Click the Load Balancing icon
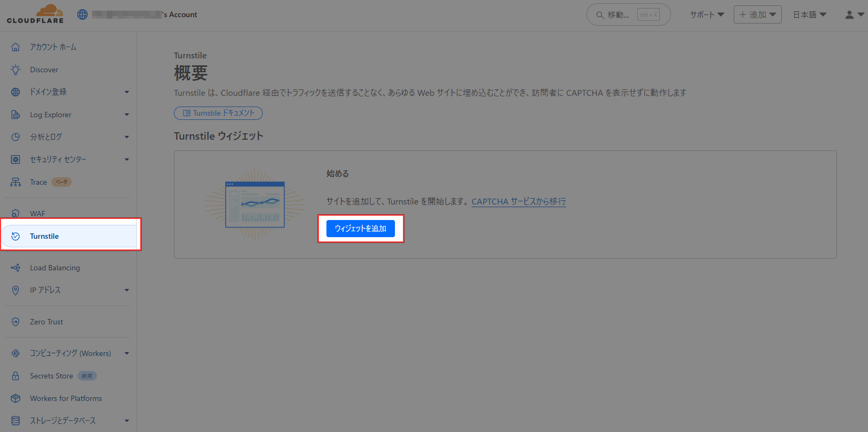 [16, 268]
